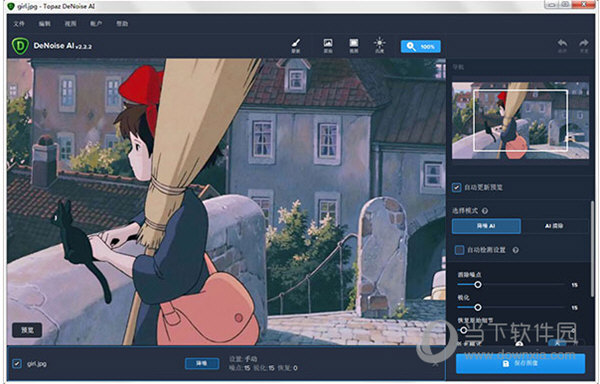Click the right panel vertical scrollbar
600x384 pixels.
click(x=592, y=249)
